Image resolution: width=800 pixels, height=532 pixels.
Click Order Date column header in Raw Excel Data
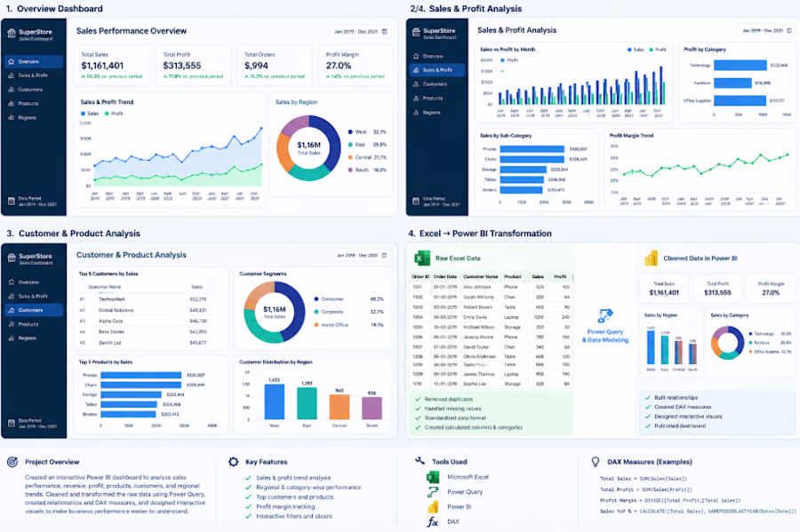click(445, 277)
